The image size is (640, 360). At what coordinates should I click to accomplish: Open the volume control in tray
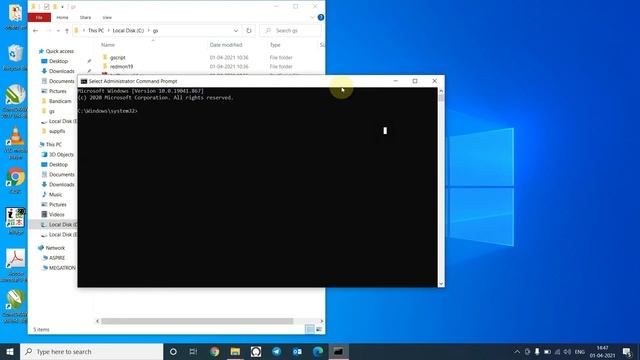coord(567,352)
